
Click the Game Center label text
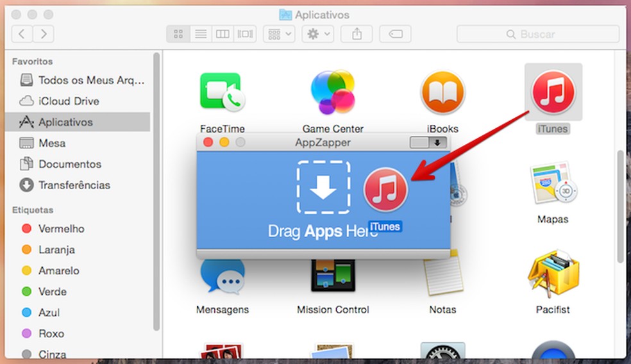click(x=333, y=129)
